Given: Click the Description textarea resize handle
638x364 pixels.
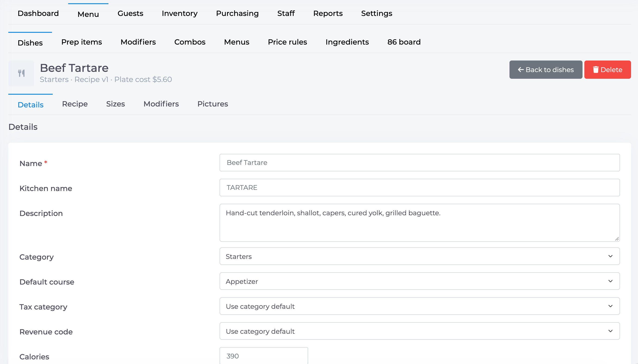Looking at the screenshot, I should click(617, 239).
